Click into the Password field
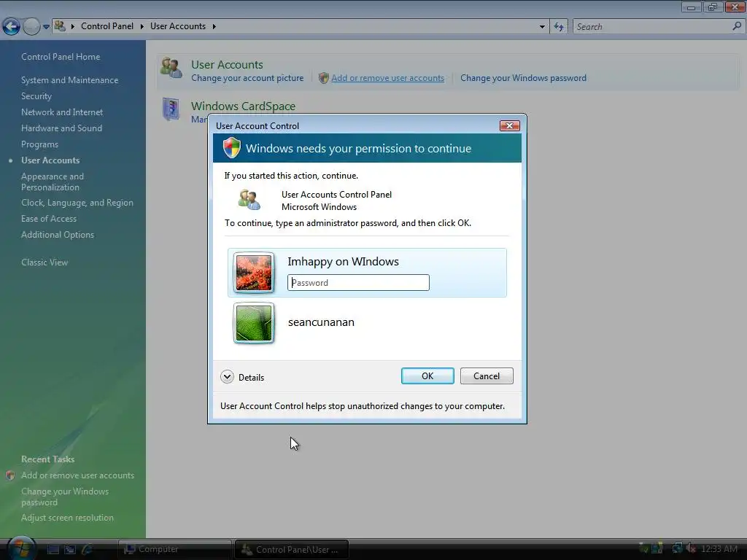 pos(358,283)
